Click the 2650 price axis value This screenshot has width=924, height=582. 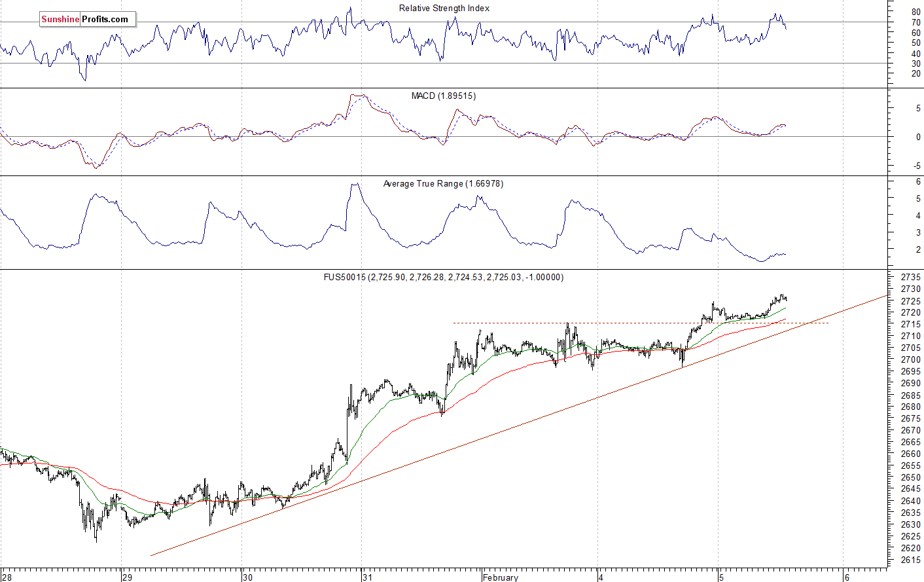tap(911, 477)
